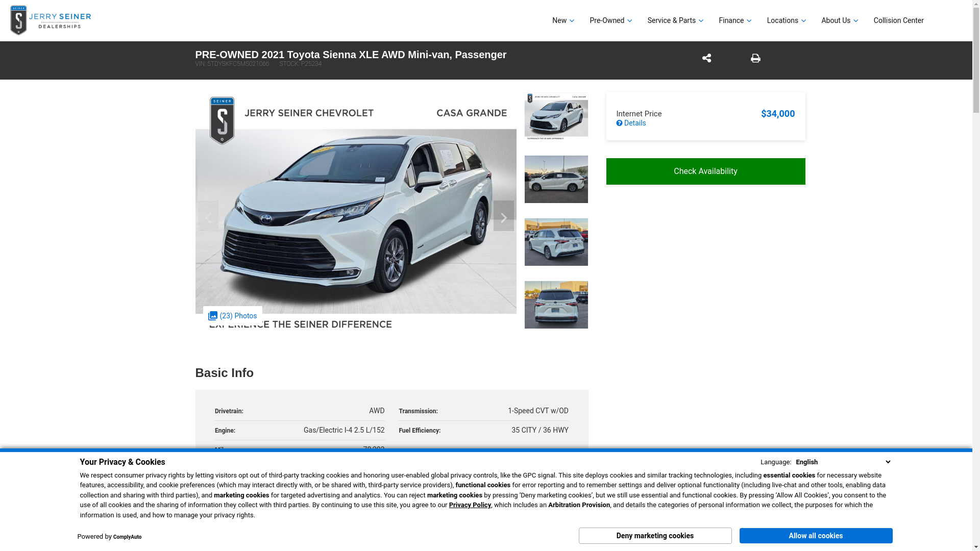Click the $34,000 price
The width and height of the screenshot is (980, 551).
[x=777, y=114]
